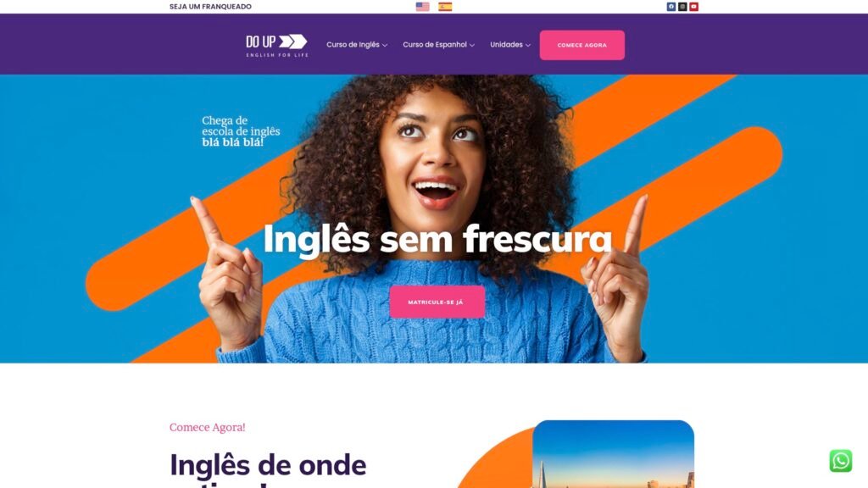The height and width of the screenshot is (488, 868).
Task: Select the Spain flag language icon
Action: click(x=445, y=7)
